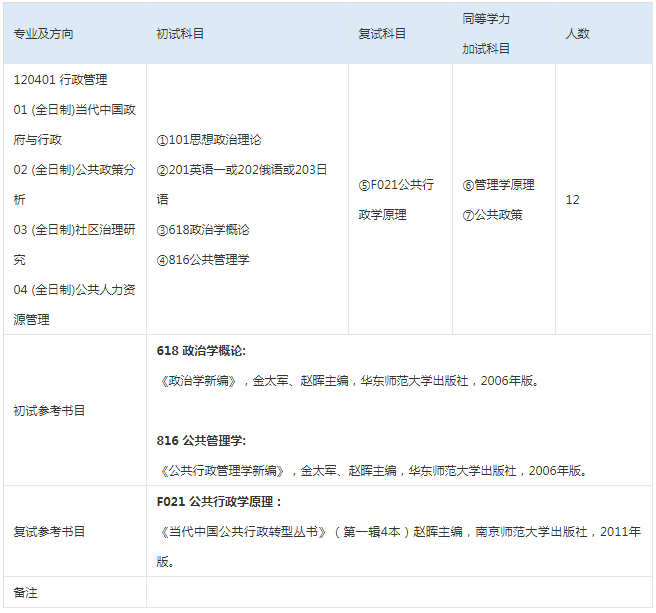Click the 专业及方向 column header

coord(43,34)
